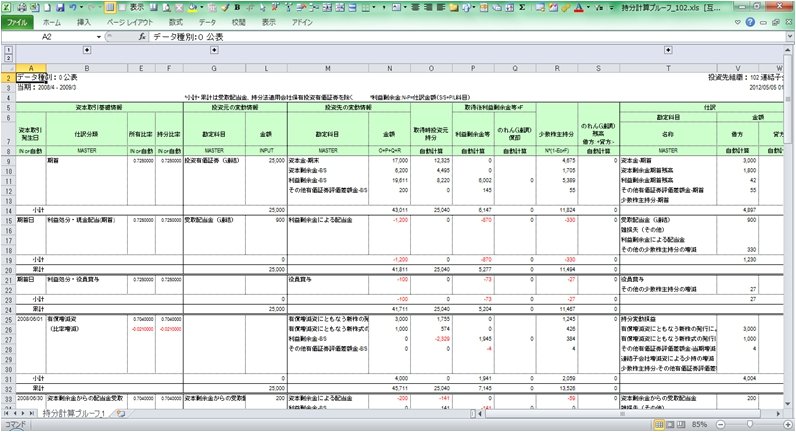Open the 挿入 (Insert) ribbon tab
The image size is (796, 432).
(84, 22)
